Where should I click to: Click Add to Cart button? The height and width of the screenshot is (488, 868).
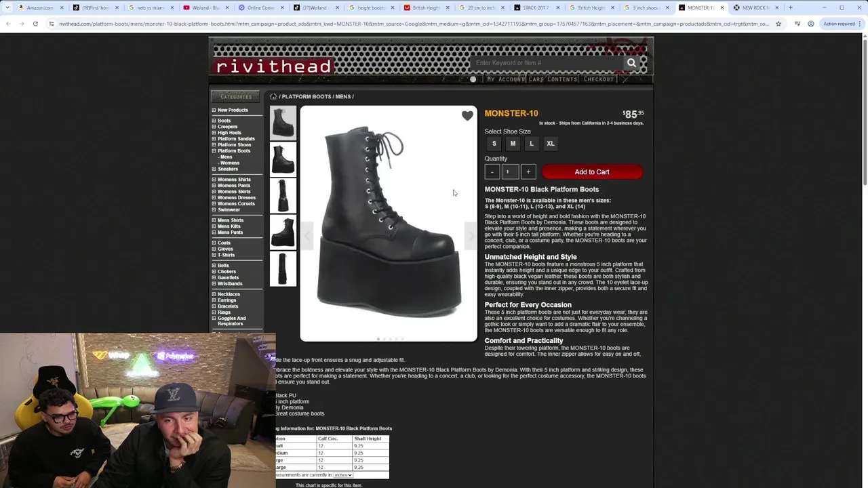(592, 172)
